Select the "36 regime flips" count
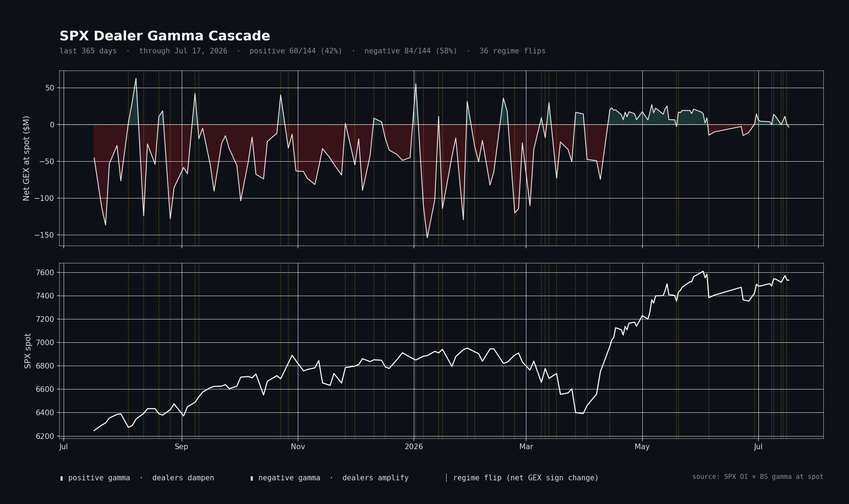Screen dimensions: 849x504 [x=513, y=51]
